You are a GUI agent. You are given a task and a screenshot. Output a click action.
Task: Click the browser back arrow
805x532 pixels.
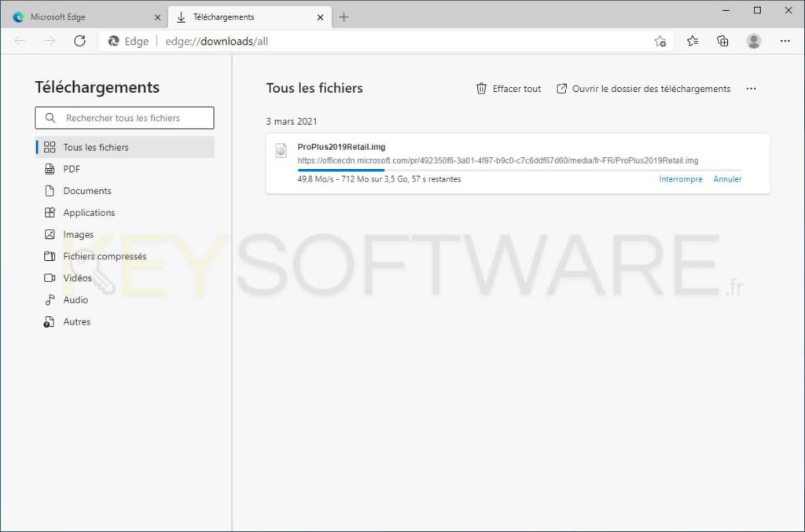pos(20,41)
